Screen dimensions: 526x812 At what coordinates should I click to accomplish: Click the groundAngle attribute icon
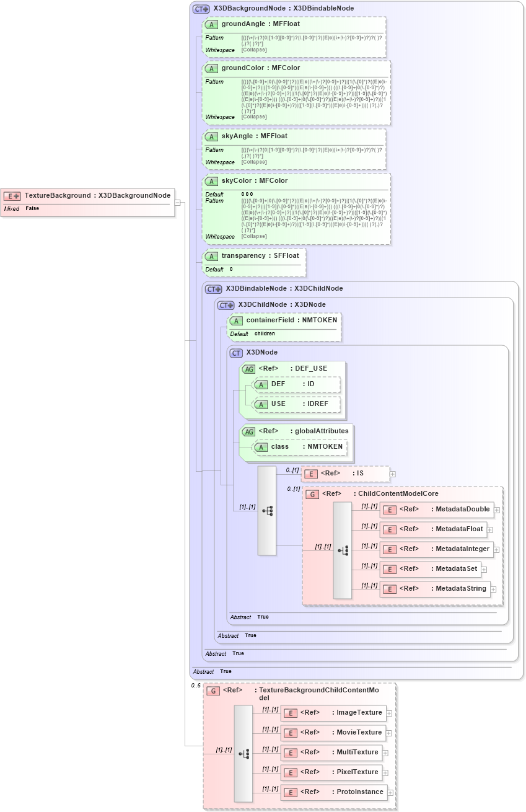click(212, 24)
